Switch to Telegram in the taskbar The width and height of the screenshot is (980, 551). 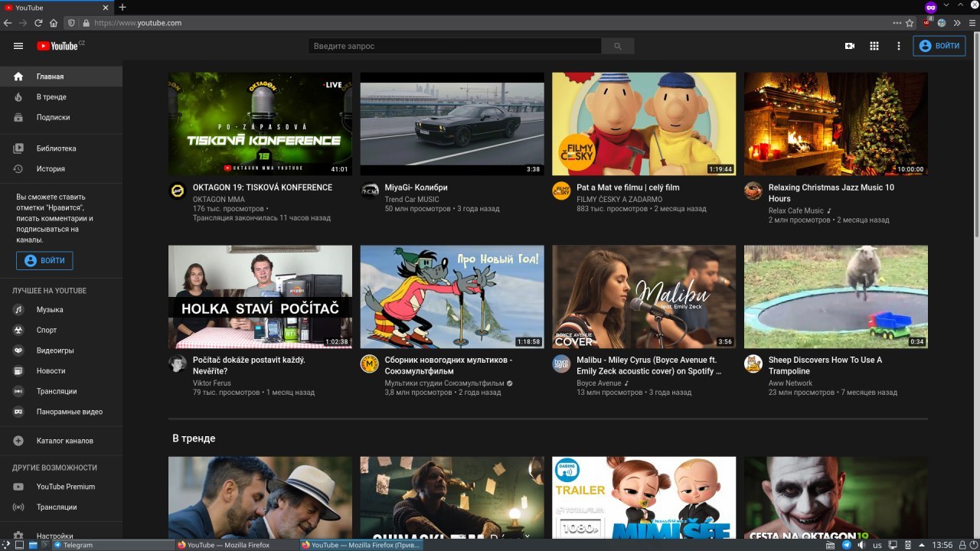point(113,545)
